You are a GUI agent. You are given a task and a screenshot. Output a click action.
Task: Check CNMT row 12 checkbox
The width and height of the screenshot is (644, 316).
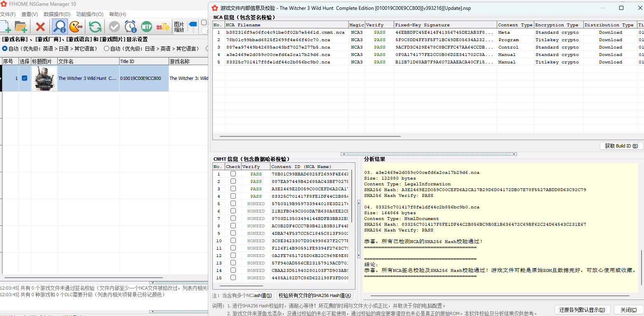(233, 255)
